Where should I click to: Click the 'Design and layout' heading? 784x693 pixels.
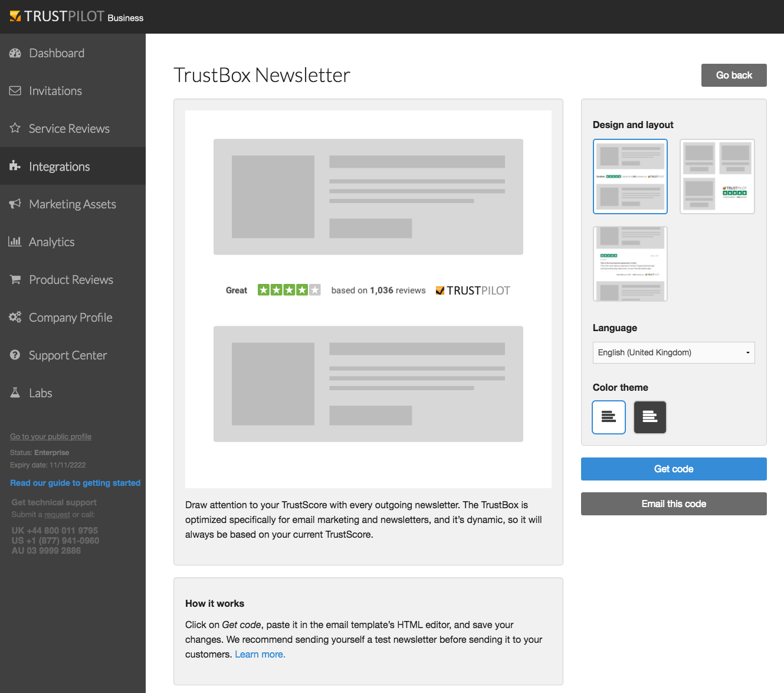[633, 125]
